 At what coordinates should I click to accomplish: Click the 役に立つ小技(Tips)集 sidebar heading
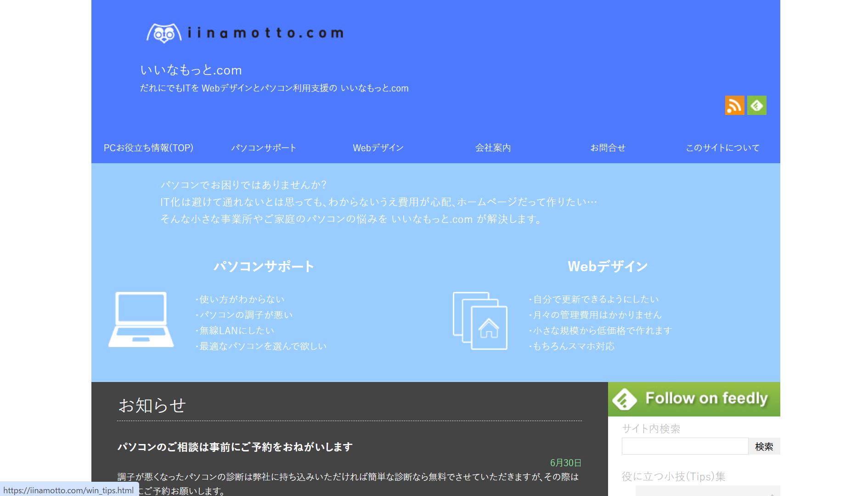click(673, 476)
